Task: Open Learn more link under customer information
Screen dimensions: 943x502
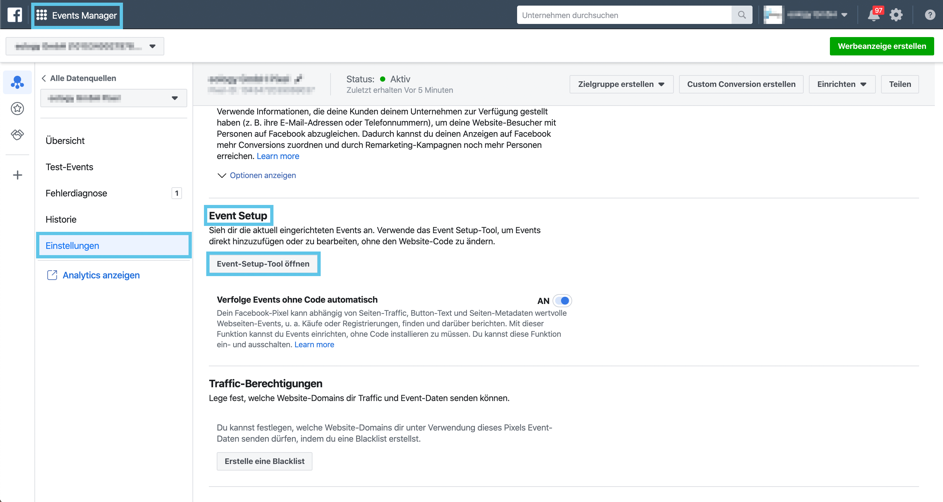Action: tap(278, 156)
